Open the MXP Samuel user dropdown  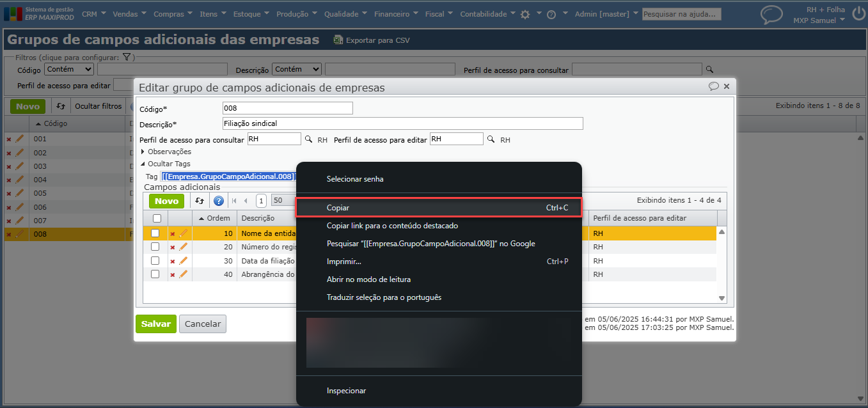[819, 20]
